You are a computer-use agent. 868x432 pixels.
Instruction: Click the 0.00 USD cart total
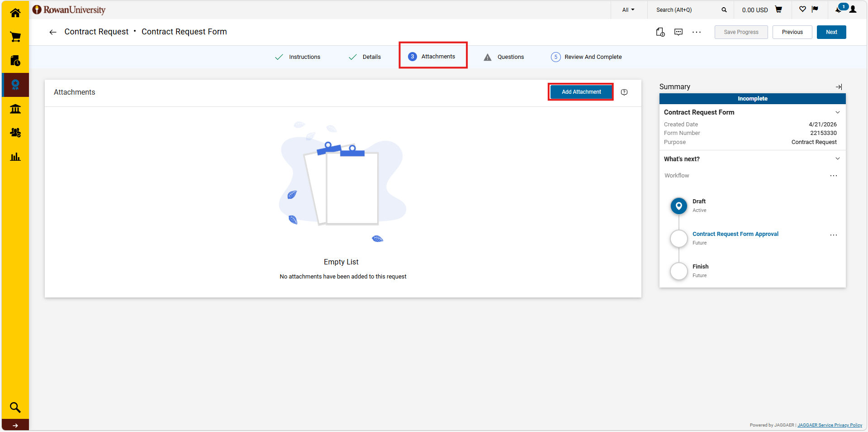click(755, 10)
